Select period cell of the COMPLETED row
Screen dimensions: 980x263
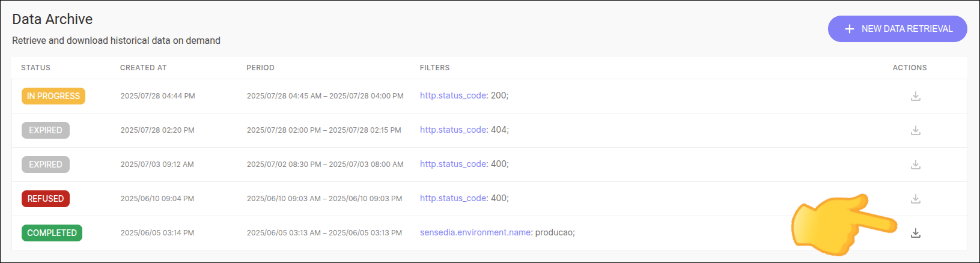[x=324, y=233]
